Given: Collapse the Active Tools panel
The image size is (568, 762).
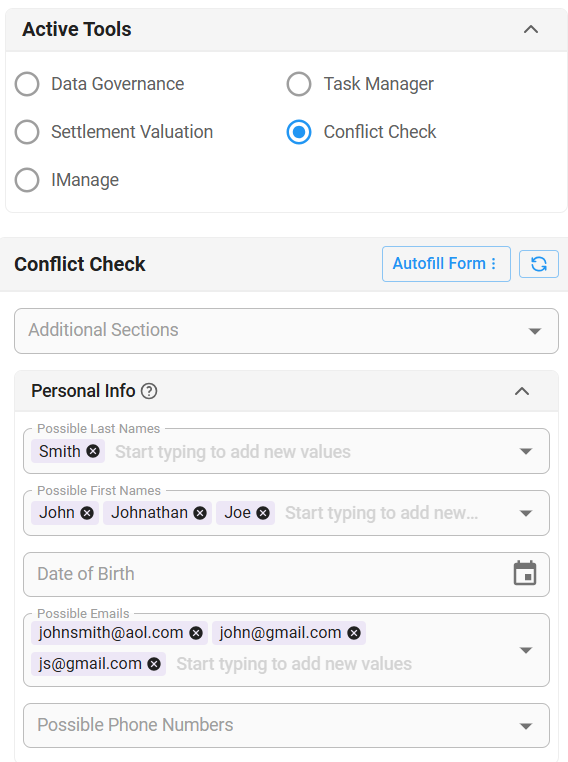Looking at the screenshot, I should point(531,30).
